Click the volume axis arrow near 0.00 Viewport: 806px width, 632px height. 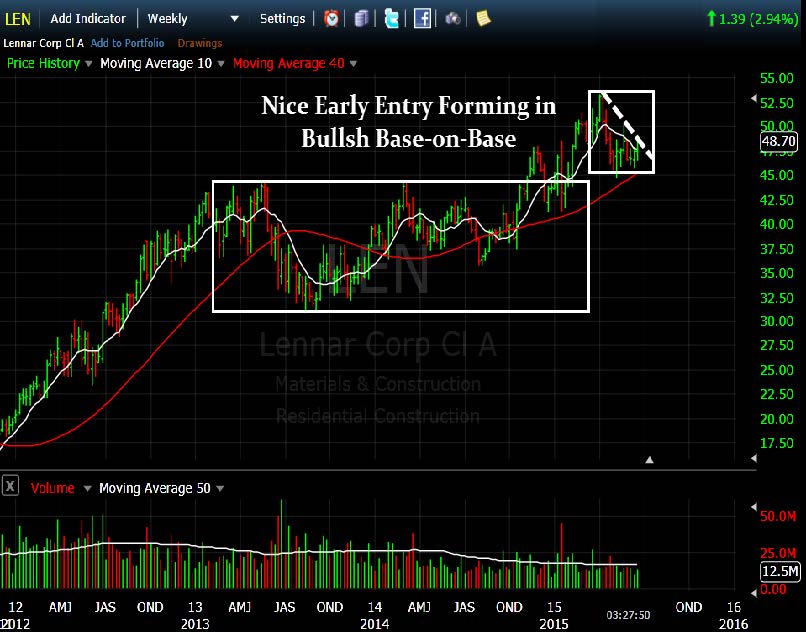(x=754, y=593)
